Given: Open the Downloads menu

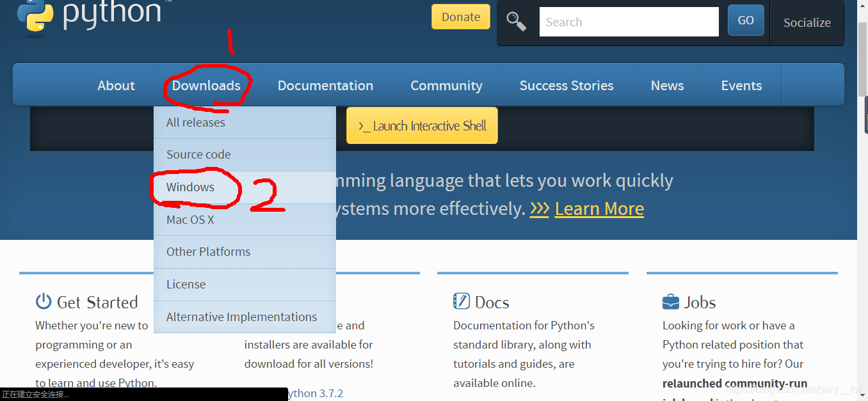Looking at the screenshot, I should tap(206, 86).
